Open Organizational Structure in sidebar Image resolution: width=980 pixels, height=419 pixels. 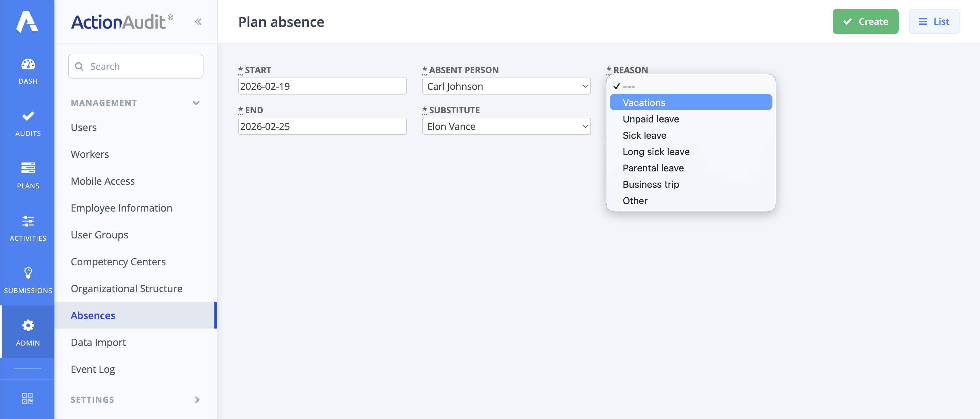pos(126,289)
